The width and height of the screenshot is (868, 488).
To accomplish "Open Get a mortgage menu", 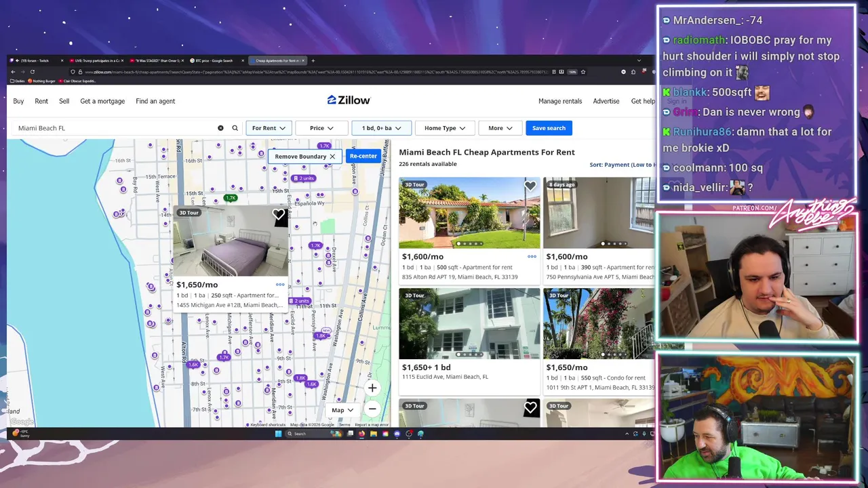I will pyautogui.click(x=102, y=101).
